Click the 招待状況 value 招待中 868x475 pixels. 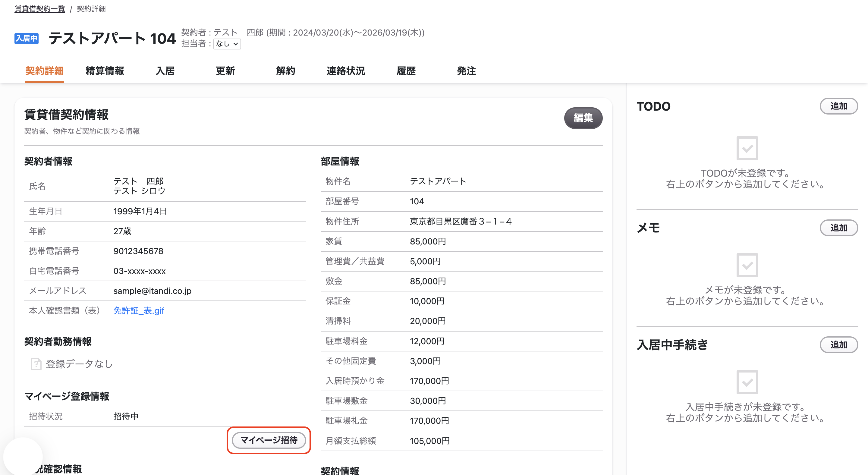[x=126, y=417]
